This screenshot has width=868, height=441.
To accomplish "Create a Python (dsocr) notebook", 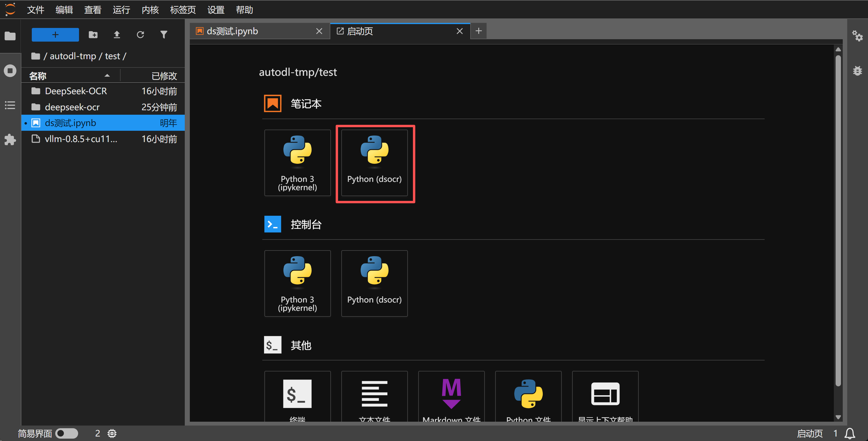I will (x=374, y=163).
